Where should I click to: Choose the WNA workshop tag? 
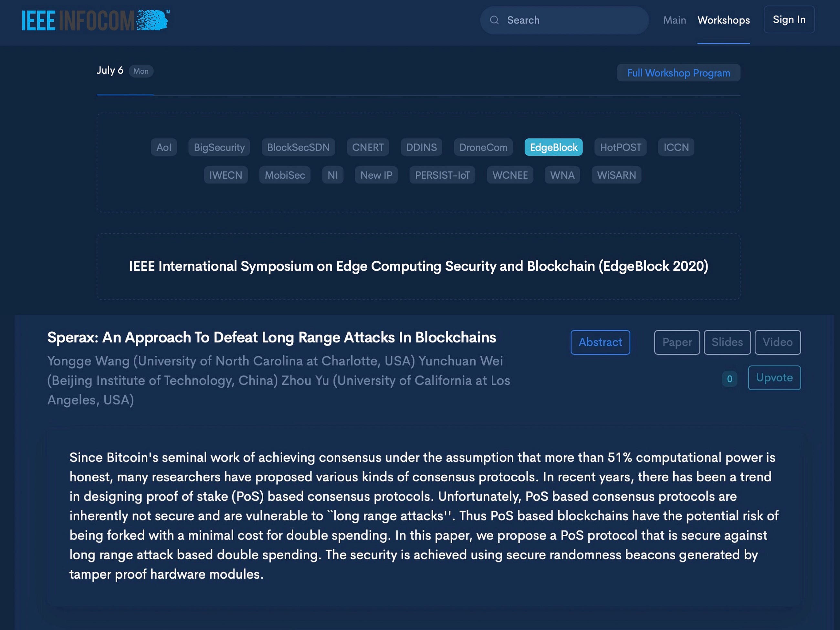[562, 175]
